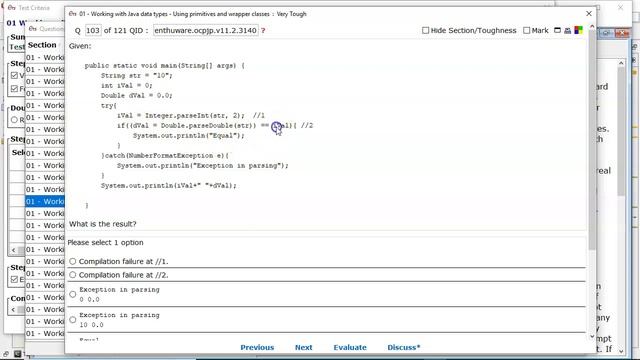640x360 pixels.
Task: Click the question panel vertical scrollbar thumb
Action: pos(592,140)
